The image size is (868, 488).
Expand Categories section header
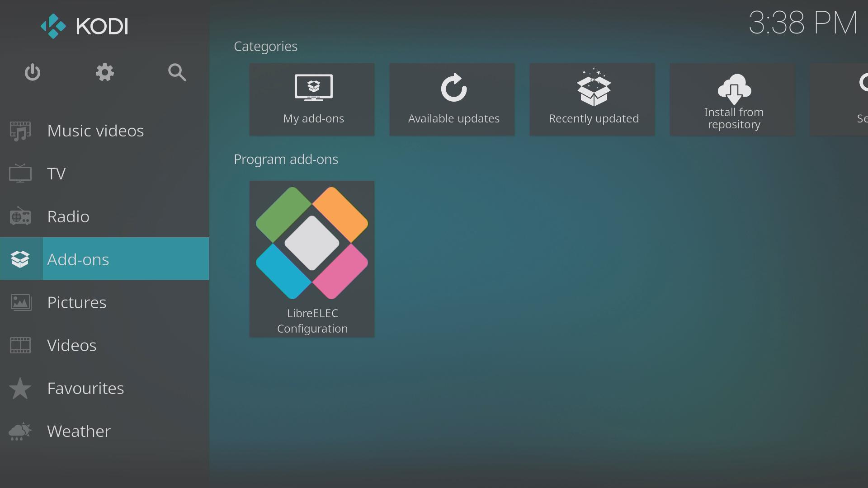pos(265,45)
